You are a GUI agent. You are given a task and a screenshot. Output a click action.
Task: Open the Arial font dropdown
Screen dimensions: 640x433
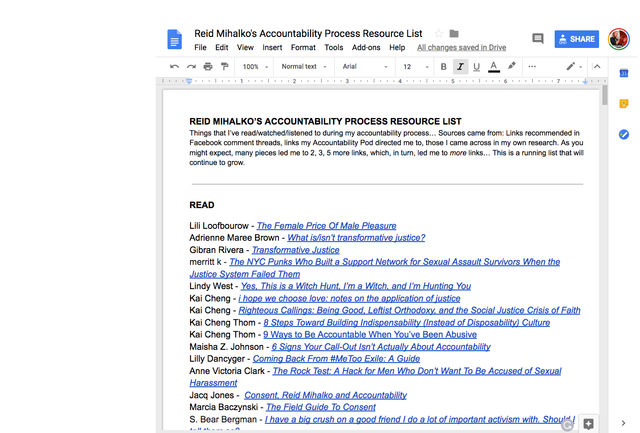(x=364, y=67)
